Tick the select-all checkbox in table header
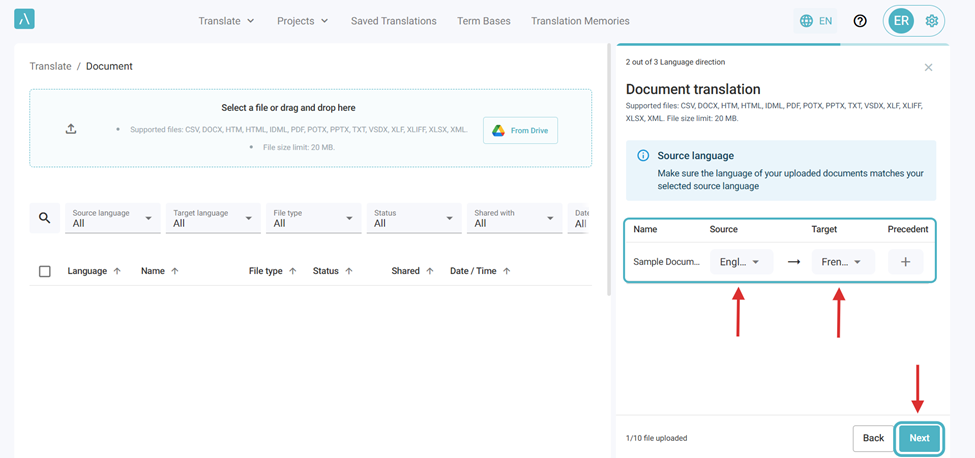 click(x=44, y=271)
